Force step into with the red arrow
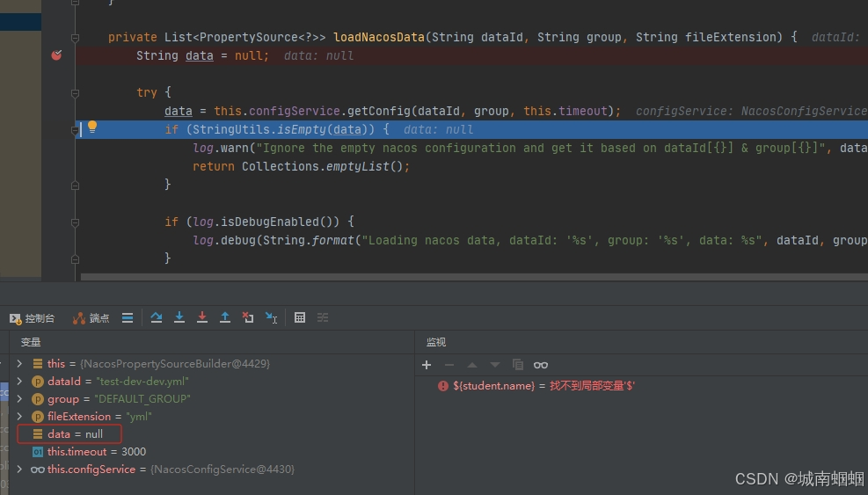Screen dimensions: 868x495 (x=202, y=317)
